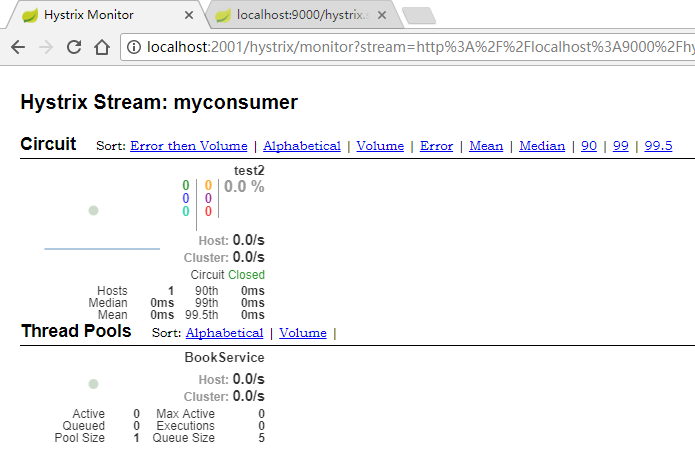Viewport: 695px width, 452px height.
Task: Sort circuits Alphabetical
Action: pyautogui.click(x=302, y=146)
